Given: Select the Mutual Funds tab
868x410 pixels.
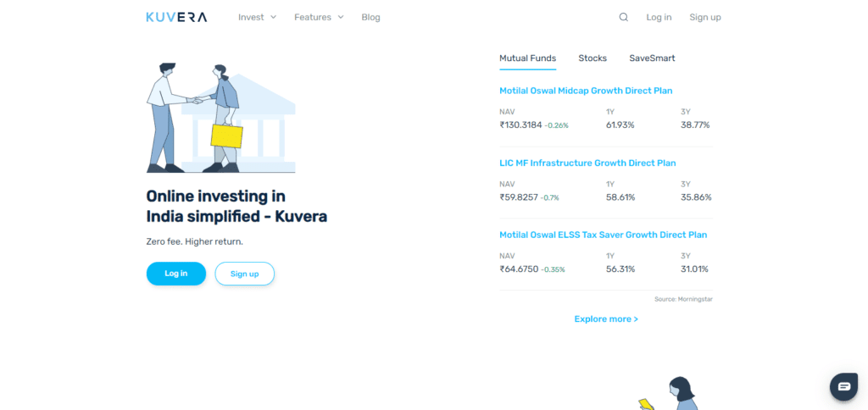Looking at the screenshot, I should (x=527, y=58).
